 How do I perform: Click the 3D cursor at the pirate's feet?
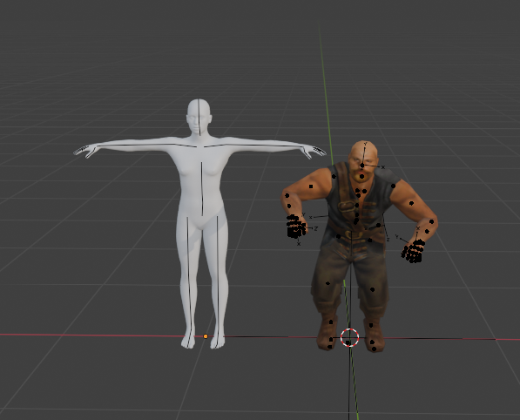[349, 338]
